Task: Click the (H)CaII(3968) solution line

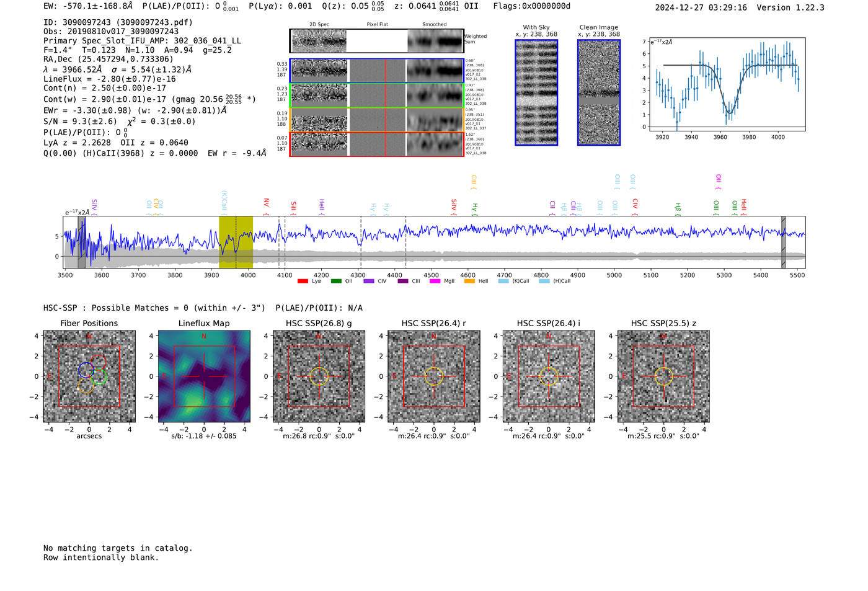Action: [154, 153]
